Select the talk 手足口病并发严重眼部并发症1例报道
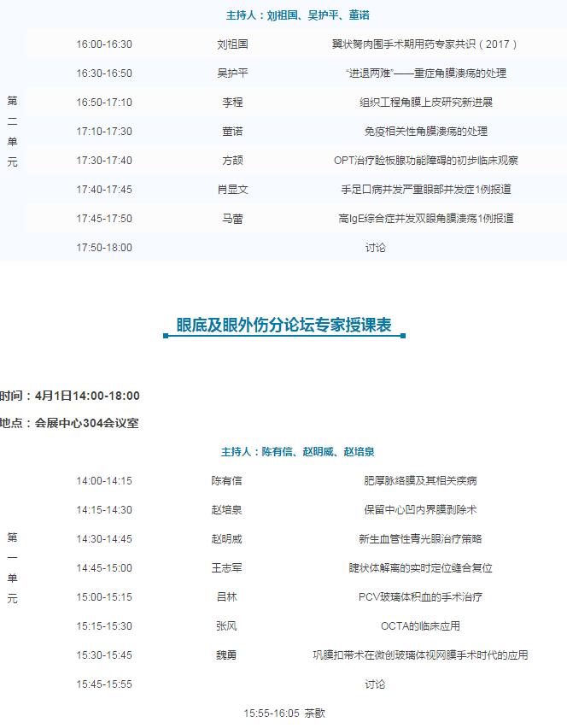The image size is (567, 728). [425, 190]
